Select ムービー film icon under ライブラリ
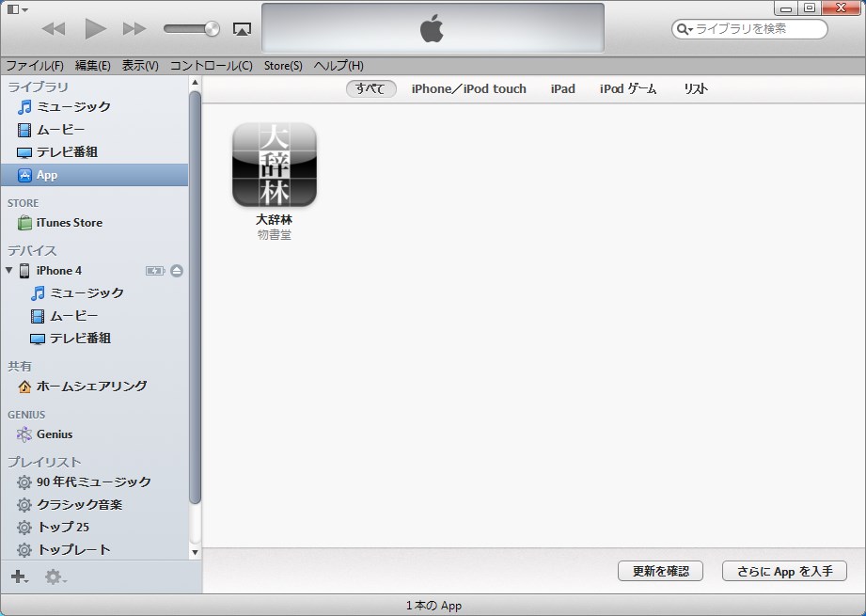 [24, 130]
